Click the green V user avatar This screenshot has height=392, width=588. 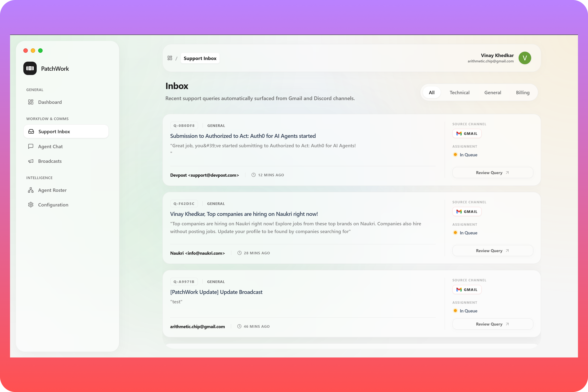[x=525, y=58]
